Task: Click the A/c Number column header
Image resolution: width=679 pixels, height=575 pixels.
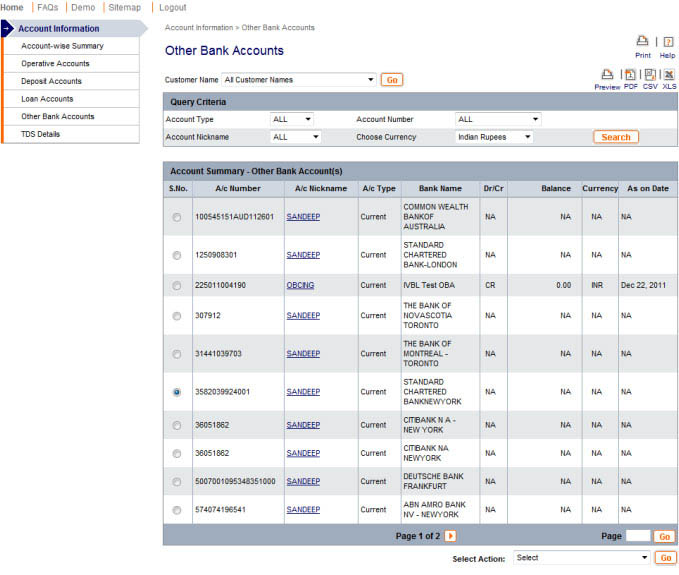Action: tap(238, 188)
